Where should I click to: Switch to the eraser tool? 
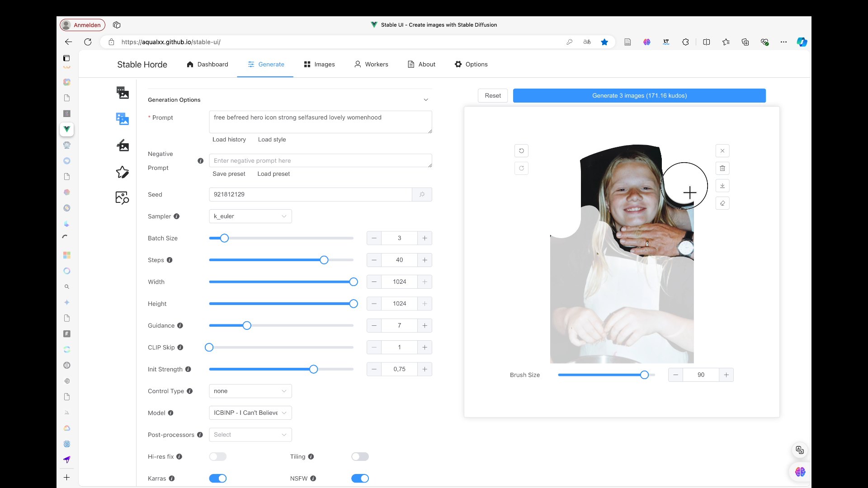pos(722,203)
